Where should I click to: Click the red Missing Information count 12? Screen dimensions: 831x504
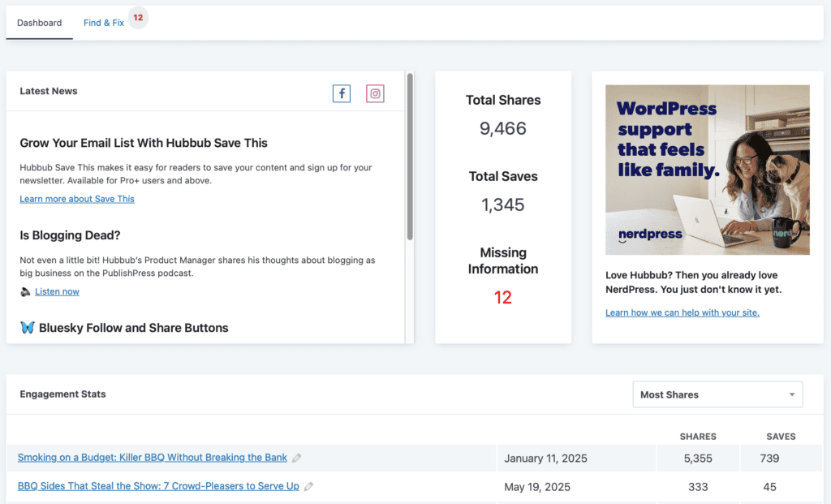click(503, 297)
